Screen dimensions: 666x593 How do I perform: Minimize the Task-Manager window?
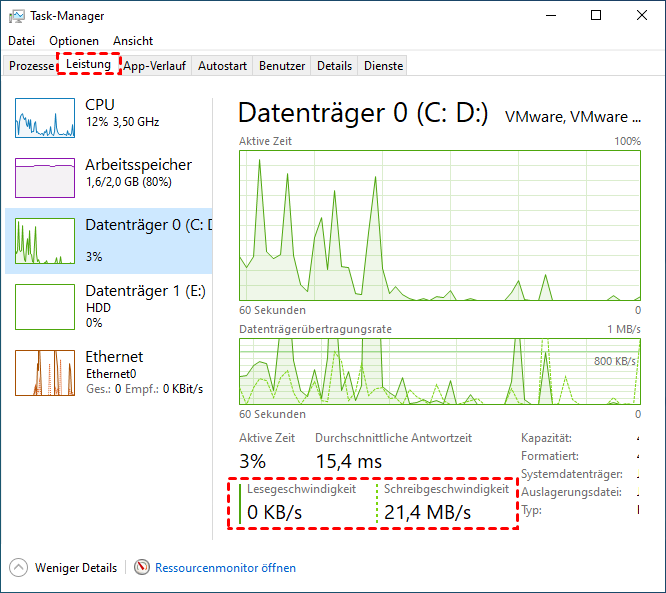click(551, 16)
